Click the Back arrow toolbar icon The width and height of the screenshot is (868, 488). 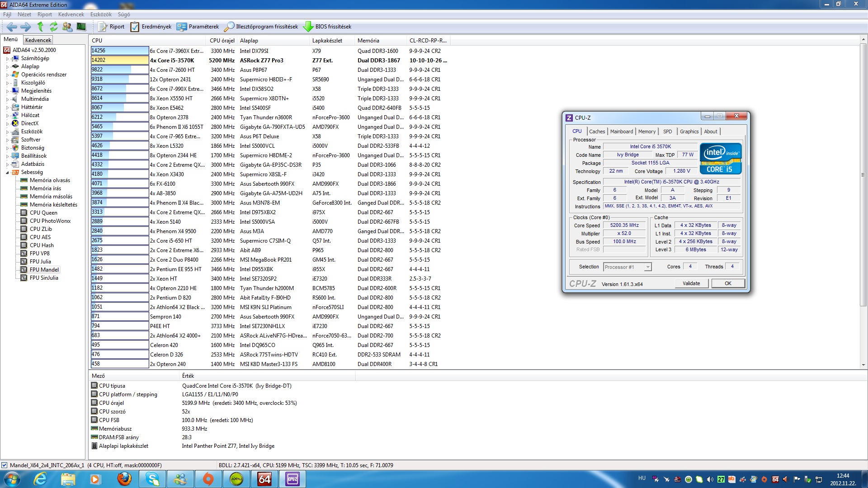tap(12, 27)
